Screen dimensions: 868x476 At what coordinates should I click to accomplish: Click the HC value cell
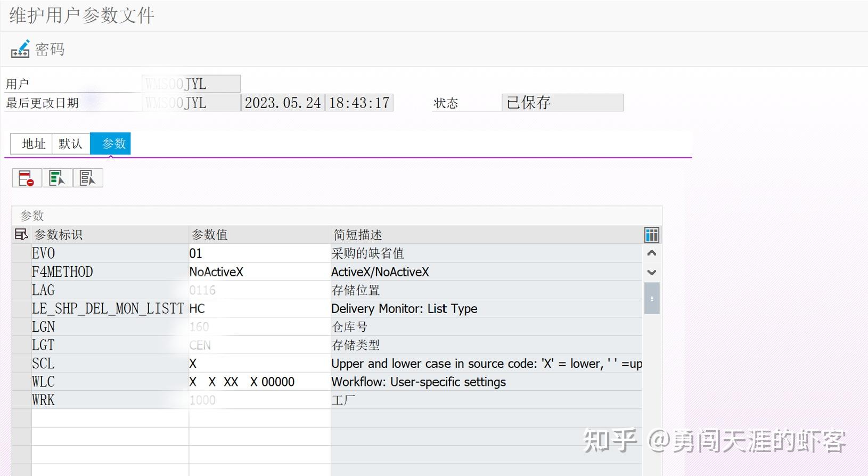point(259,308)
